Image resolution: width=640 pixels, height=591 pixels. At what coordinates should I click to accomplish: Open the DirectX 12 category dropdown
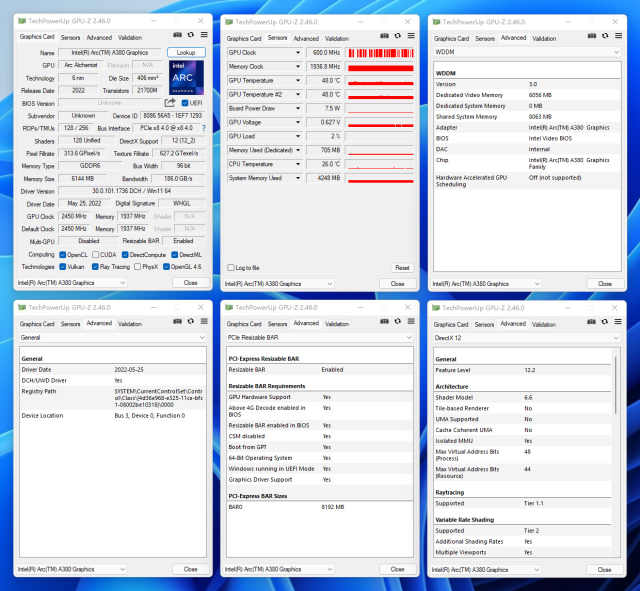[610, 338]
